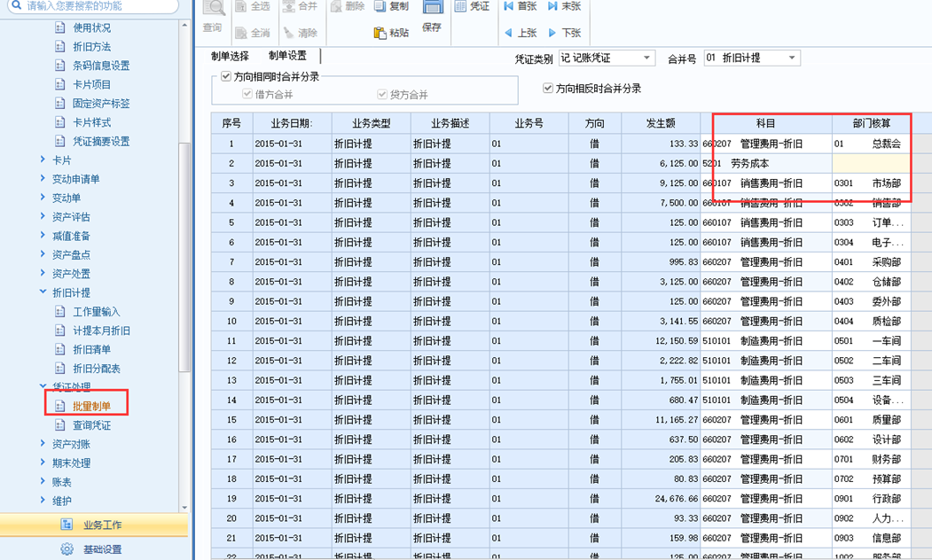Toggle 方向相反时合并分录 checkbox
The image size is (932, 560).
click(548, 89)
